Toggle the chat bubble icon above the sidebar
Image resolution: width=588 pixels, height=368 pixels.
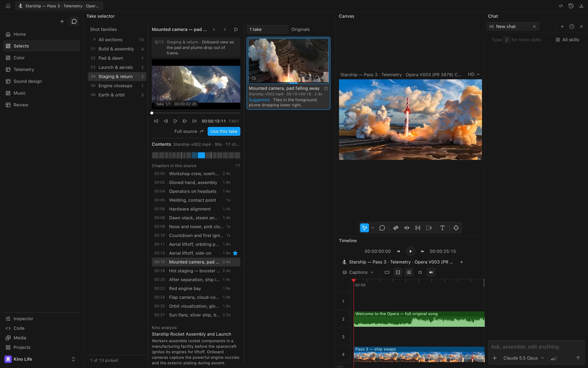click(74, 22)
